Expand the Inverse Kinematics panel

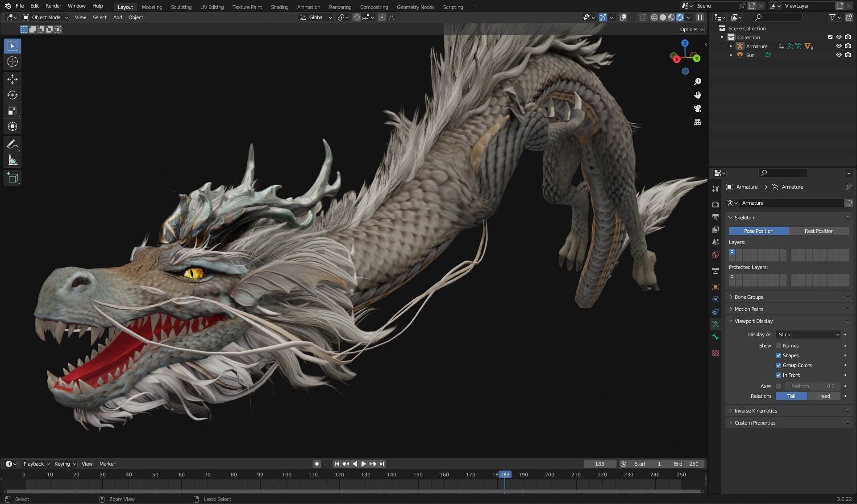click(789, 411)
